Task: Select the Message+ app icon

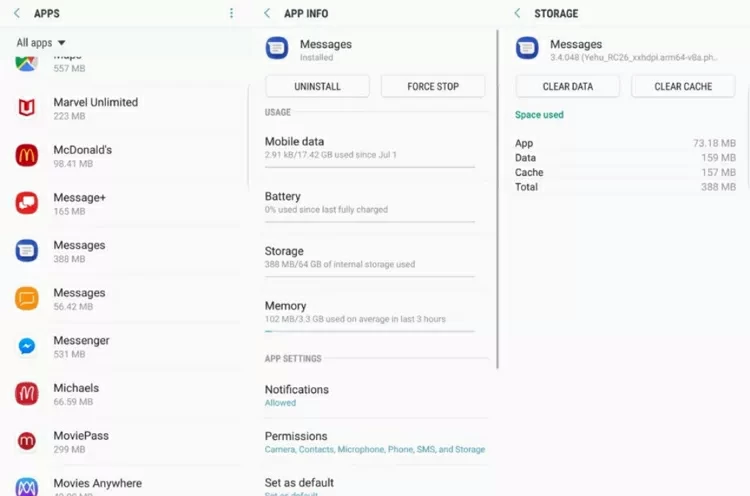Action: [27, 203]
